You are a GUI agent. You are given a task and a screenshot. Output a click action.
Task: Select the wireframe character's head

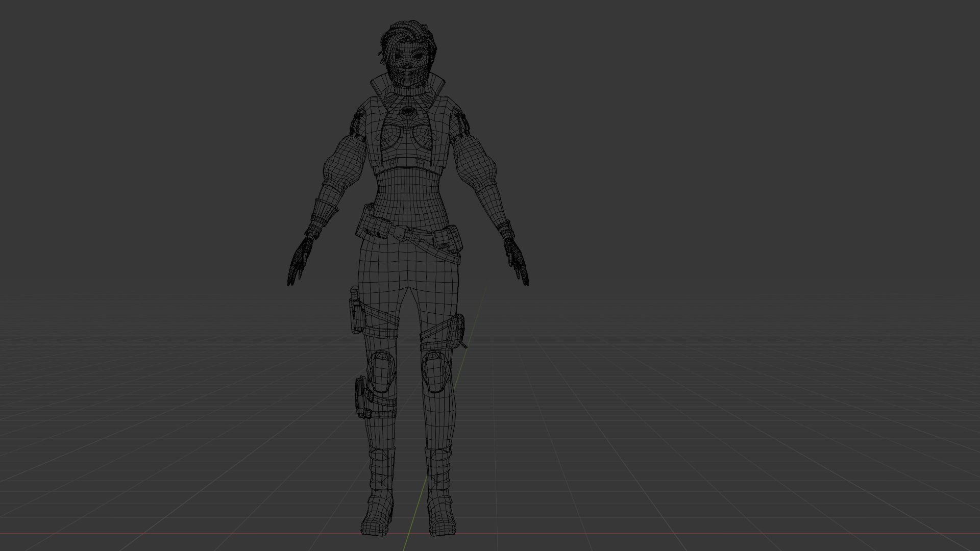409,55
